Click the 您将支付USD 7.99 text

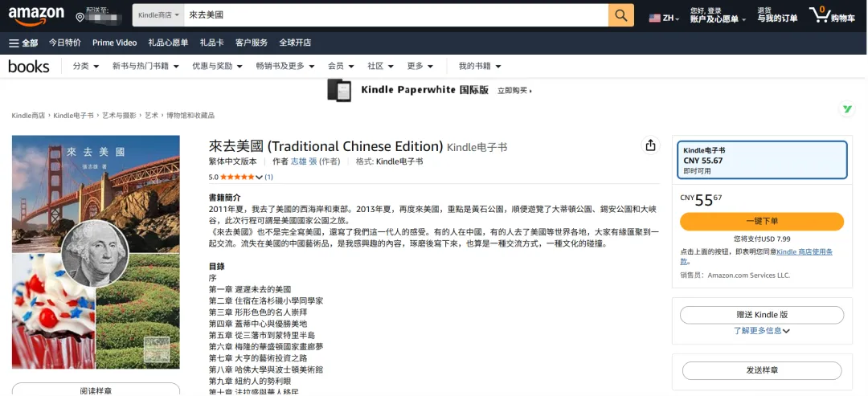pyautogui.click(x=762, y=239)
